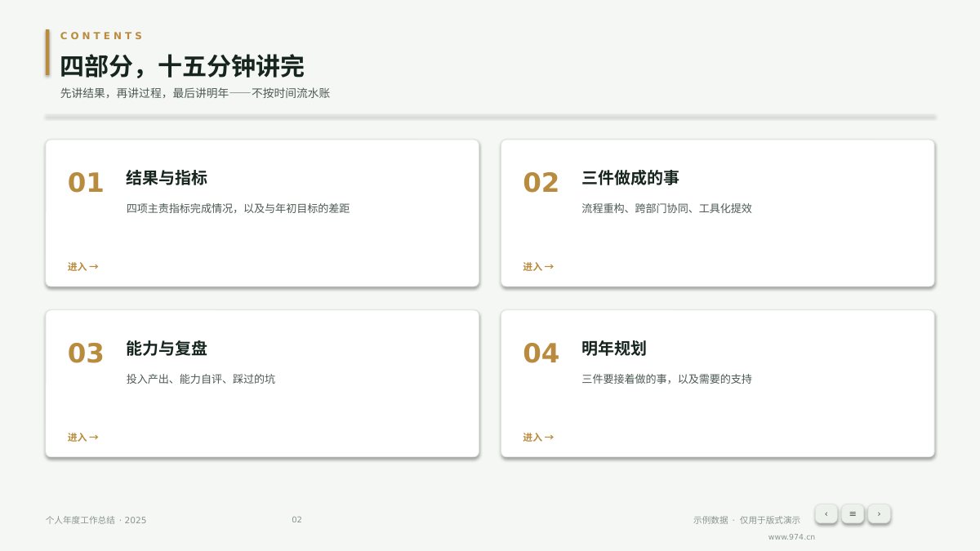The width and height of the screenshot is (980, 551).
Task: Select text 投入产出、能力自评、踩过的坑
Action: tap(201, 379)
